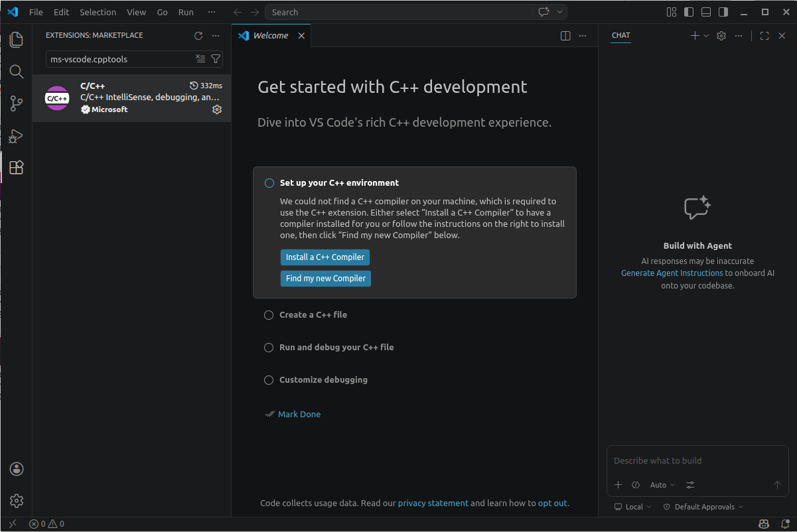Screen dimensions: 797x532
Task: Close the chat panel
Action: (782, 36)
